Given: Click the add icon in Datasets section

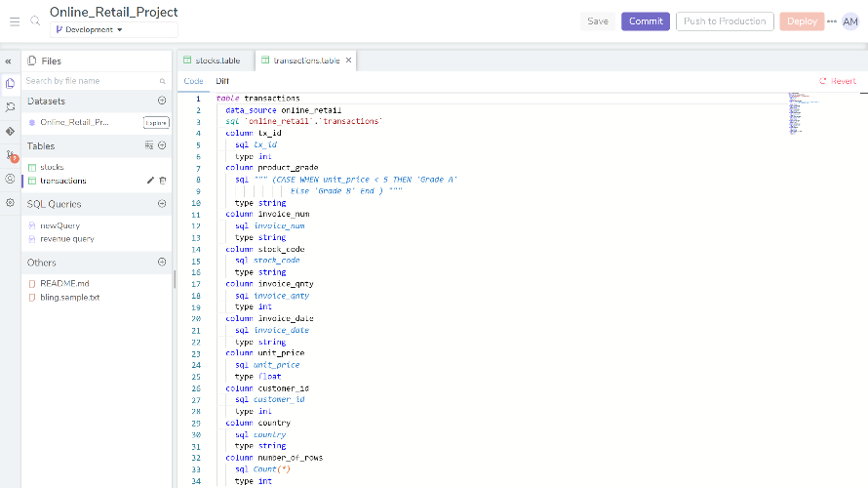Looking at the screenshot, I should tap(162, 101).
